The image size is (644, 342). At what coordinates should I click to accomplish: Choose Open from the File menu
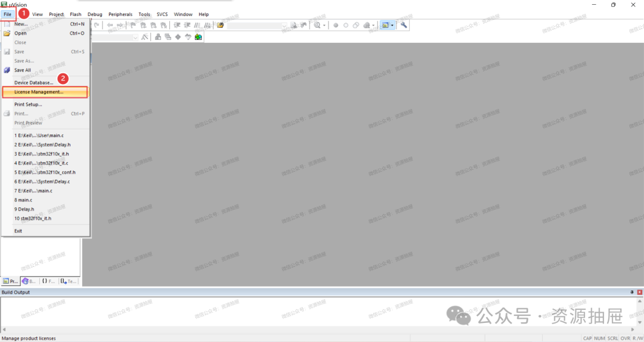[x=45, y=33]
